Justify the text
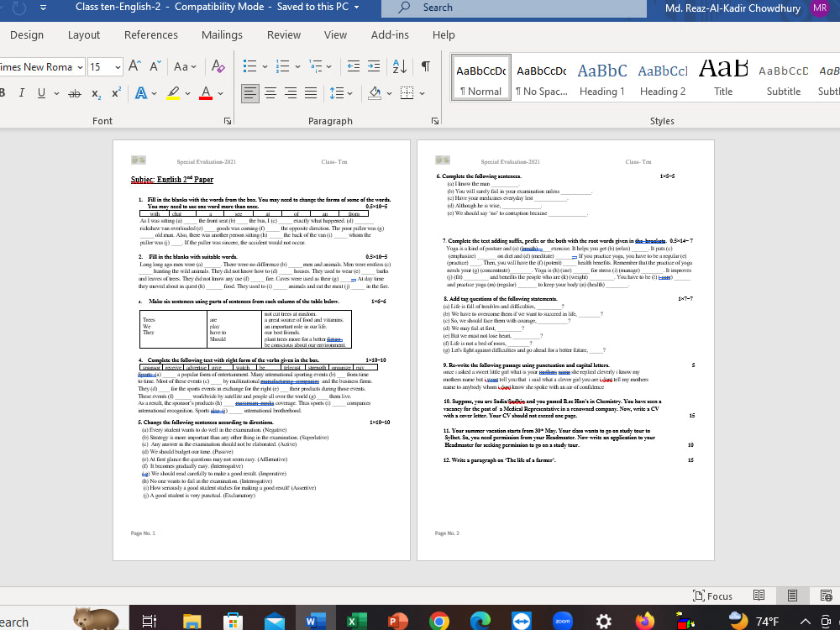The height and width of the screenshot is (630, 840). pyautogui.click(x=311, y=93)
